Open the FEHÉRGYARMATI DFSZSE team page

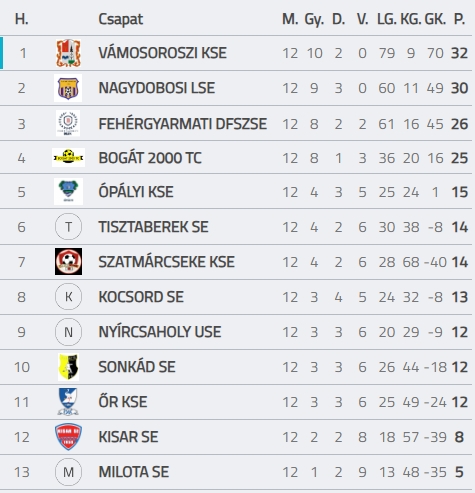point(182,124)
